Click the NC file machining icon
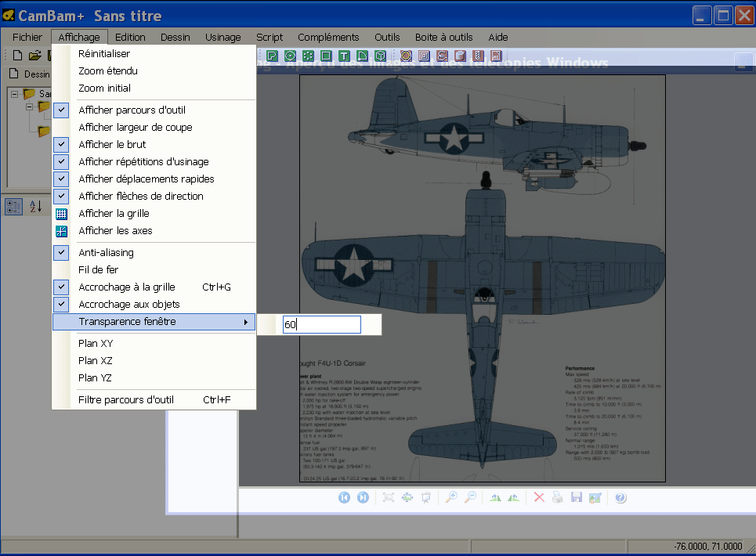The height and width of the screenshot is (556, 756). [496, 56]
